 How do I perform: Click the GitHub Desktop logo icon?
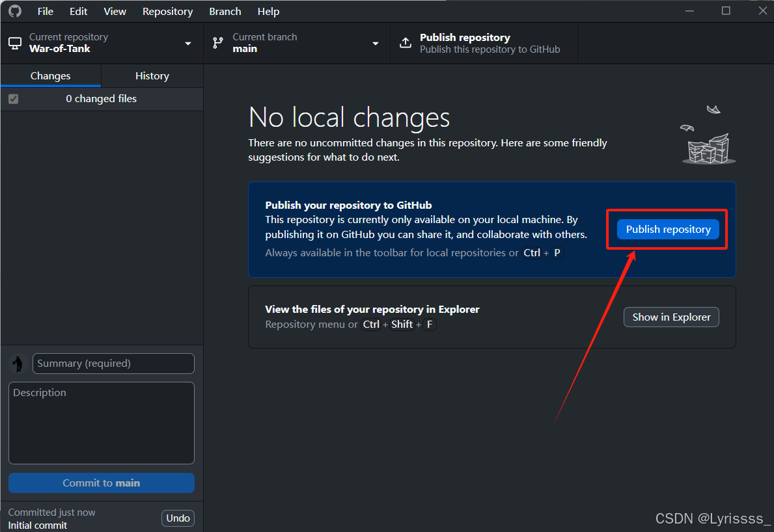point(15,11)
